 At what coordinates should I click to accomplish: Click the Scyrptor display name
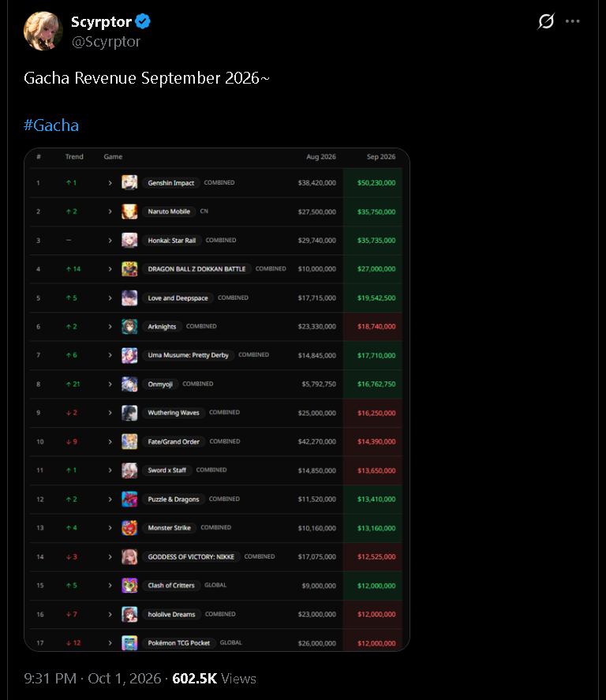coord(101,22)
